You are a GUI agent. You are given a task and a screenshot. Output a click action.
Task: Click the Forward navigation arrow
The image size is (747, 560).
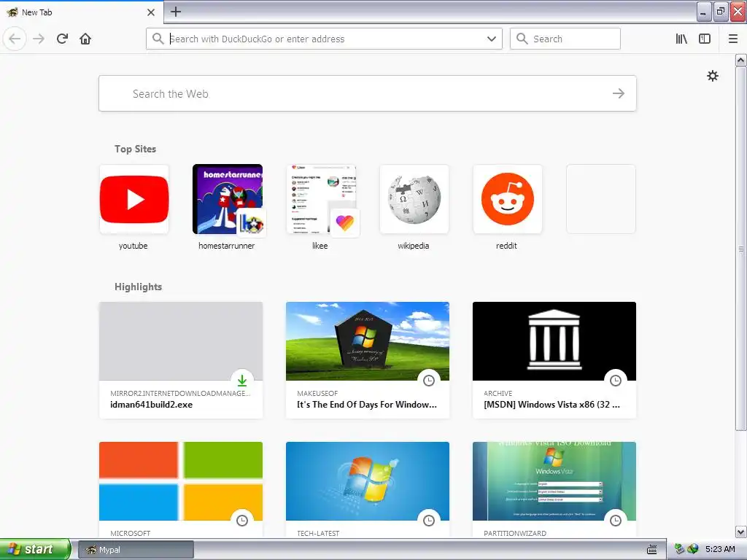tap(39, 39)
